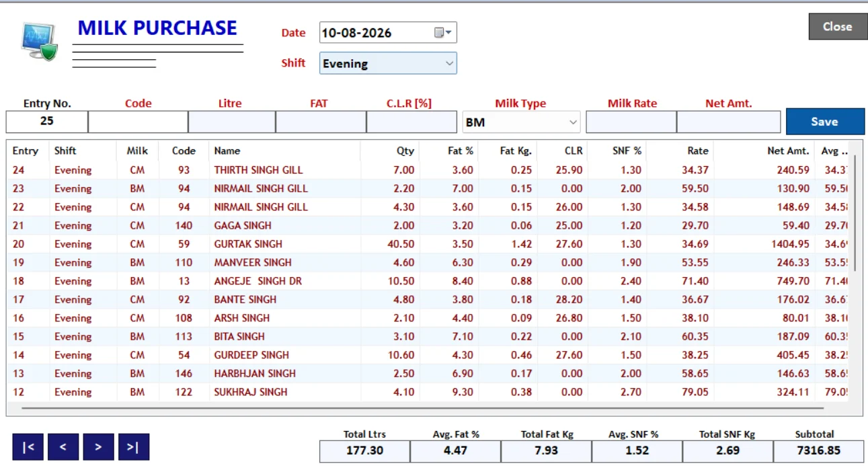Sort by the Shift column header
The height and width of the screenshot is (470, 868).
[x=82, y=151]
